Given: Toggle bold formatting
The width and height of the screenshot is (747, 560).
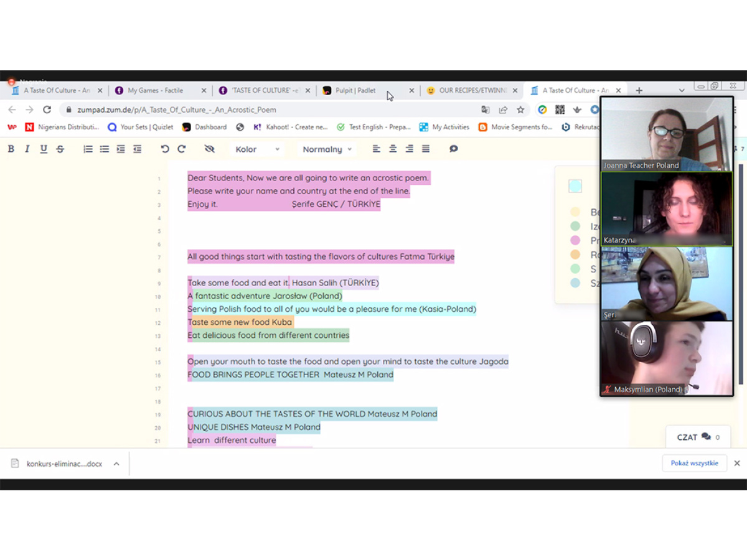Looking at the screenshot, I should (11, 149).
